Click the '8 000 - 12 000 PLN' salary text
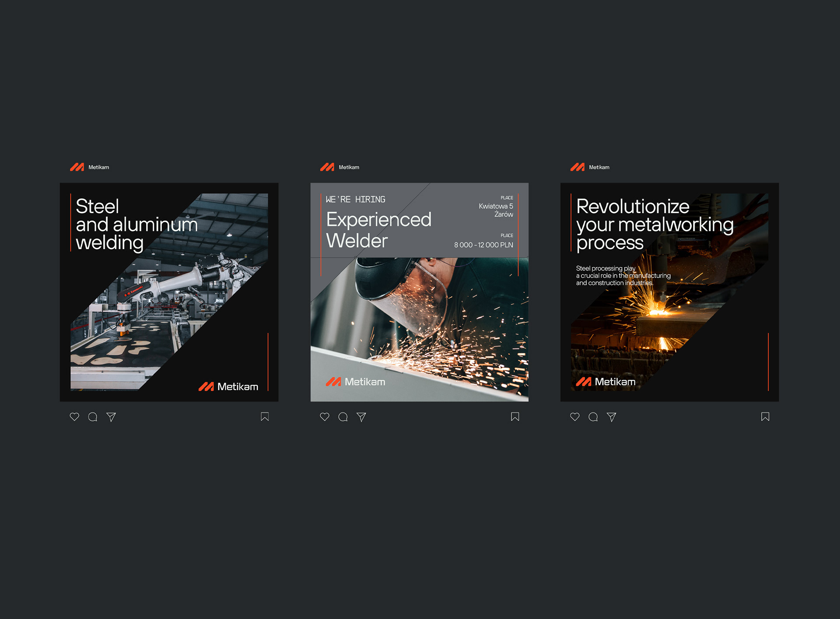 (x=483, y=245)
